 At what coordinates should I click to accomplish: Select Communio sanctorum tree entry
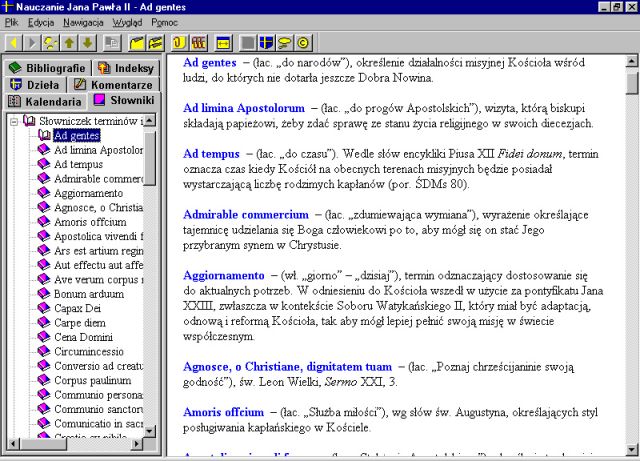pos(98,409)
